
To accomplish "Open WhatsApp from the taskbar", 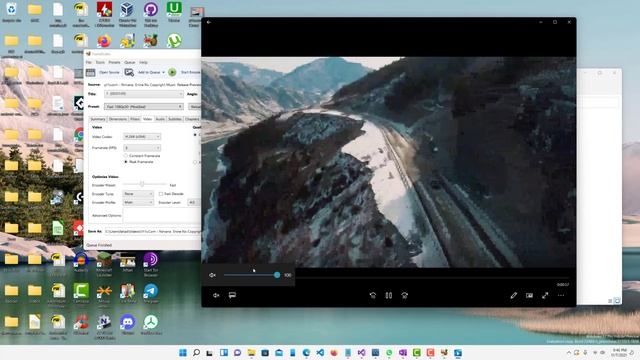I will tap(389, 353).
